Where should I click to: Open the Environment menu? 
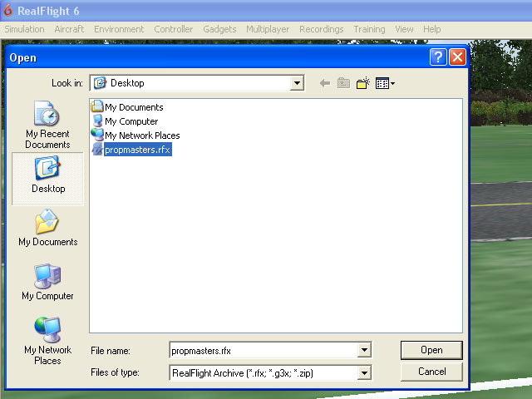coord(119,29)
